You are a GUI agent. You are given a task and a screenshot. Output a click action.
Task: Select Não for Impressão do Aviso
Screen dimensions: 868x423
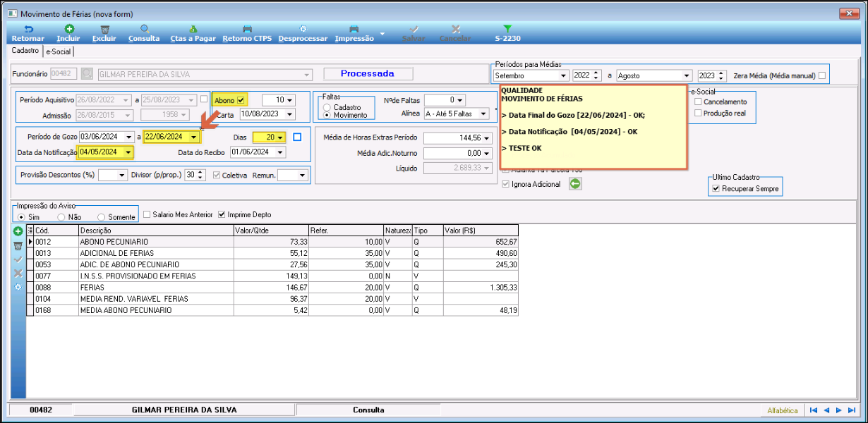61,217
